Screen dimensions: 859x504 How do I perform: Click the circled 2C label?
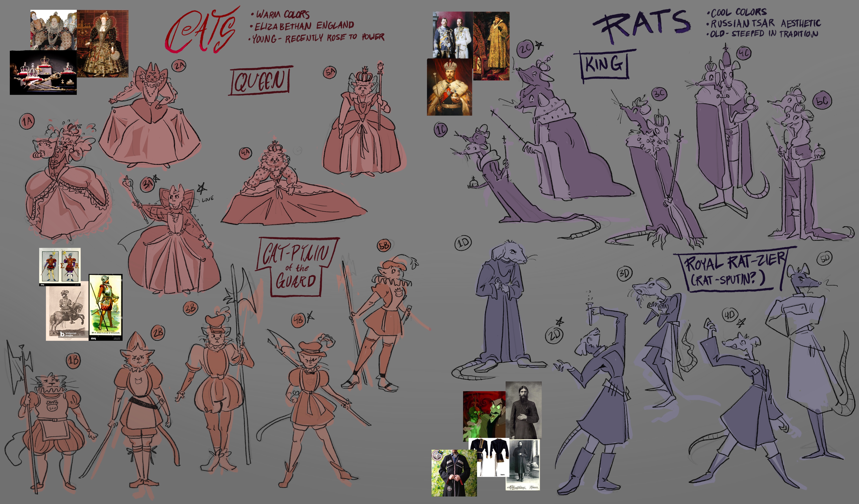pos(525,49)
